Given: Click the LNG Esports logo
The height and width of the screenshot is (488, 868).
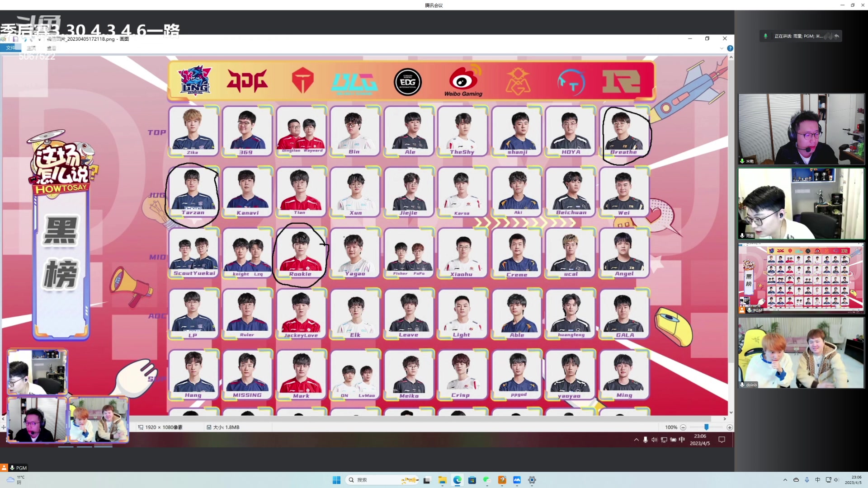Looking at the screenshot, I should 194,80.
